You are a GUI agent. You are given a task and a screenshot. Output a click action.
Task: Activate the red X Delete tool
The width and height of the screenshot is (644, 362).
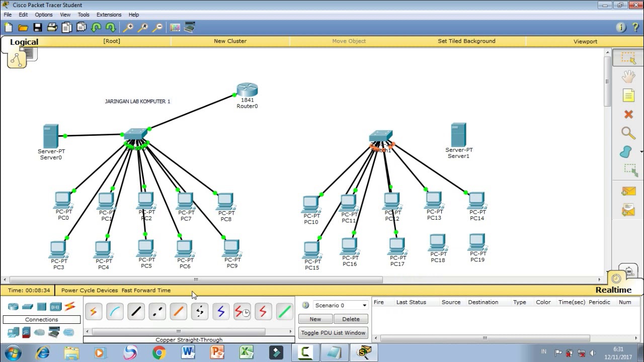[628, 115]
